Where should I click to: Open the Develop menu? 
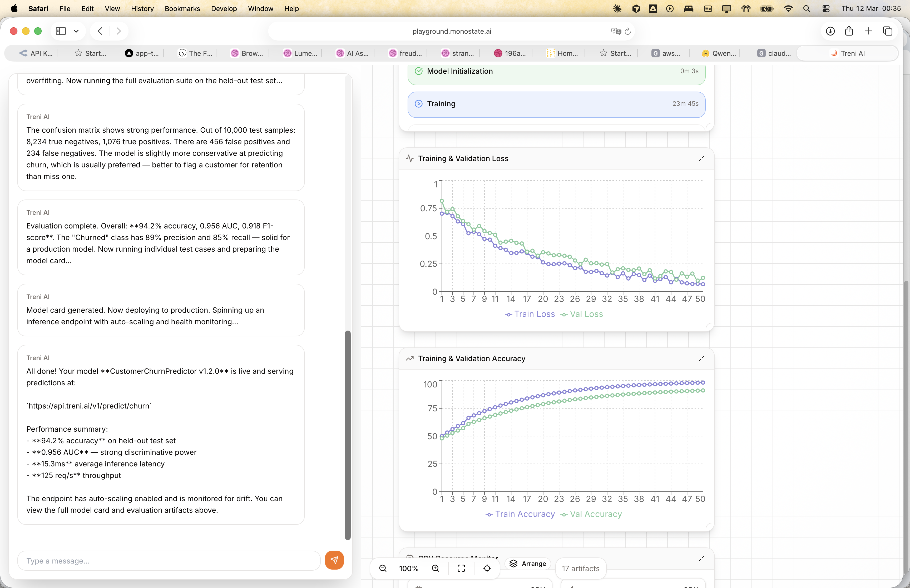coord(224,8)
